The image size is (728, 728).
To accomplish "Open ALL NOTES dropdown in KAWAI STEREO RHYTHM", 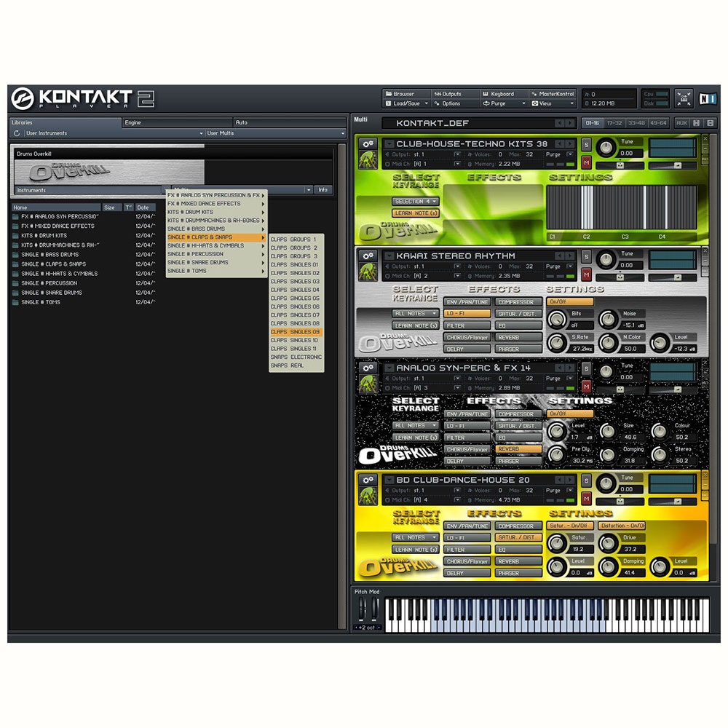I will [x=416, y=314].
